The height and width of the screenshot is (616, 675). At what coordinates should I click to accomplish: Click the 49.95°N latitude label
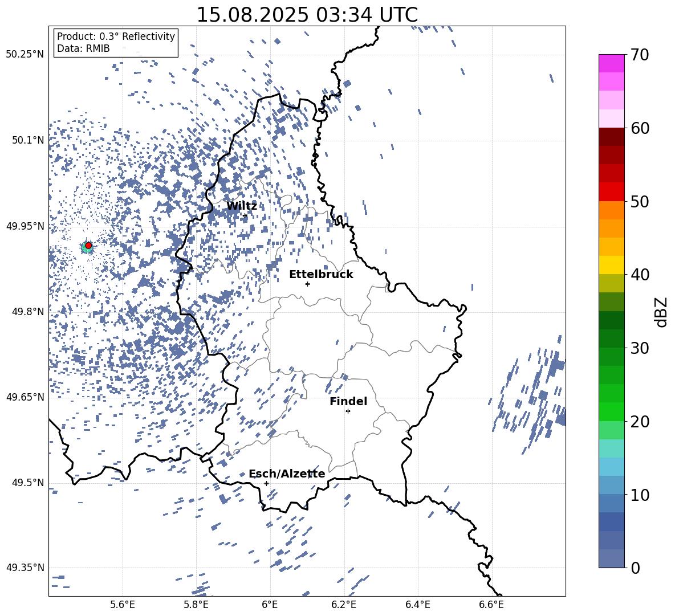25,226
